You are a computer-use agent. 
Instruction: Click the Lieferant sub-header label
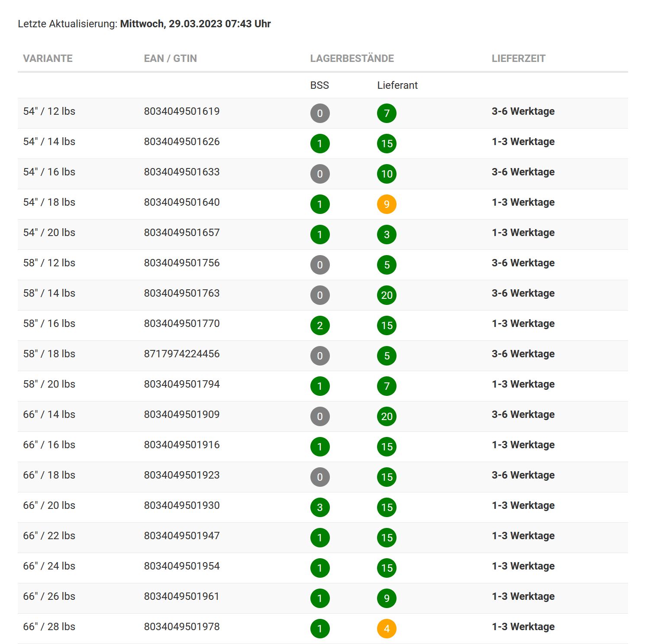pos(397,85)
